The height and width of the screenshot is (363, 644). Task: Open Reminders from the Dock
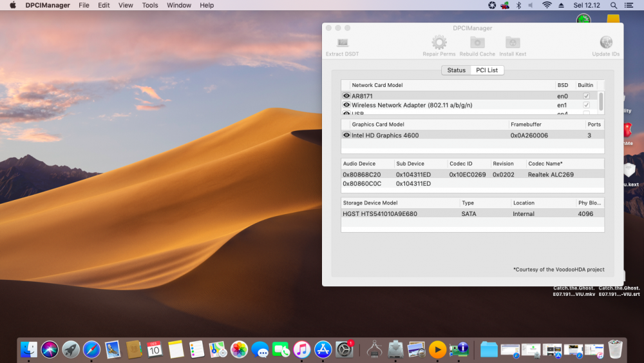[196, 350]
